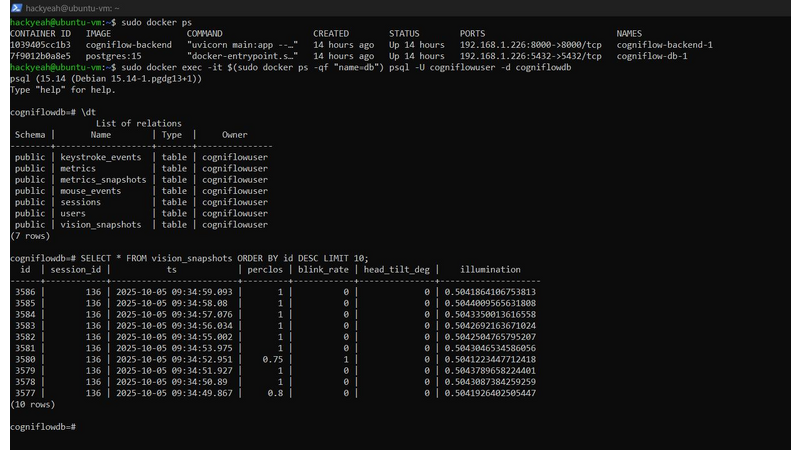
Task: Click the illumination column header
Action: (490, 269)
